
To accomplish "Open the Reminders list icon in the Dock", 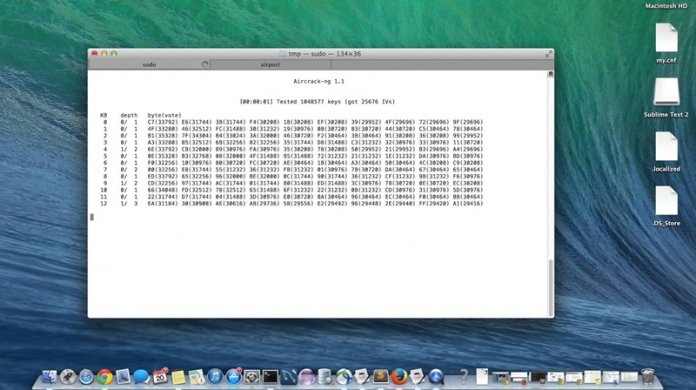I will (x=196, y=377).
